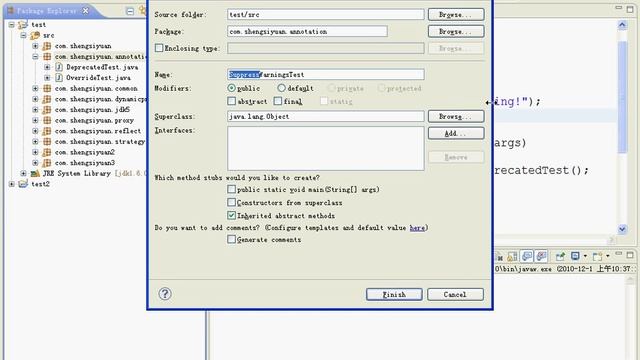Viewport: 640px width, 360px height.
Task: Check Constructors from superclass checkbox
Action: pyautogui.click(x=231, y=202)
